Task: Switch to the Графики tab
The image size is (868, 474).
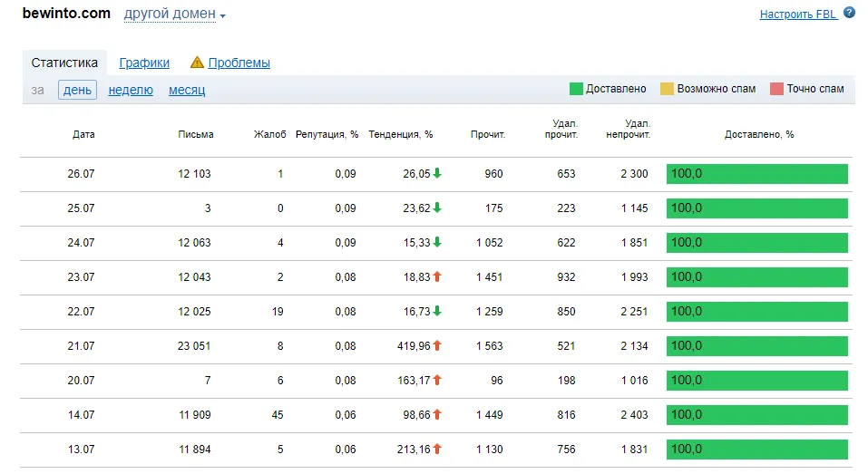Action: click(x=144, y=63)
